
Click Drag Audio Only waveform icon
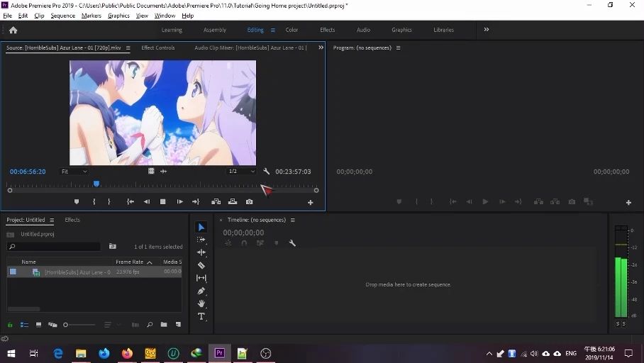pyautogui.click(x=163, y=171)
